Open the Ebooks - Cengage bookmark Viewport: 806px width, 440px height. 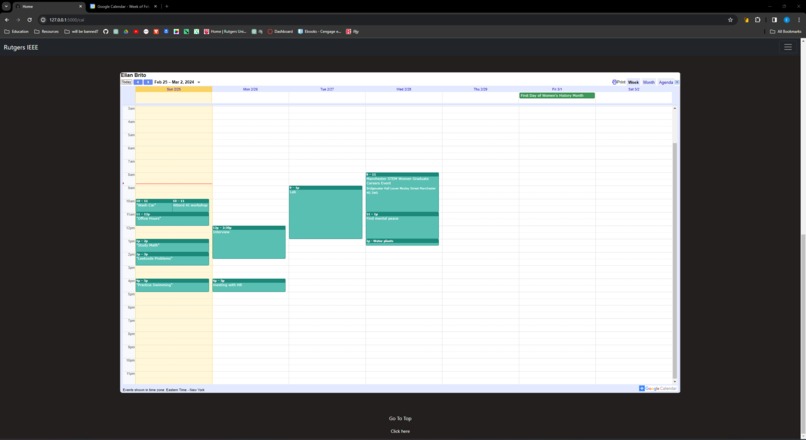click(319, 31)
